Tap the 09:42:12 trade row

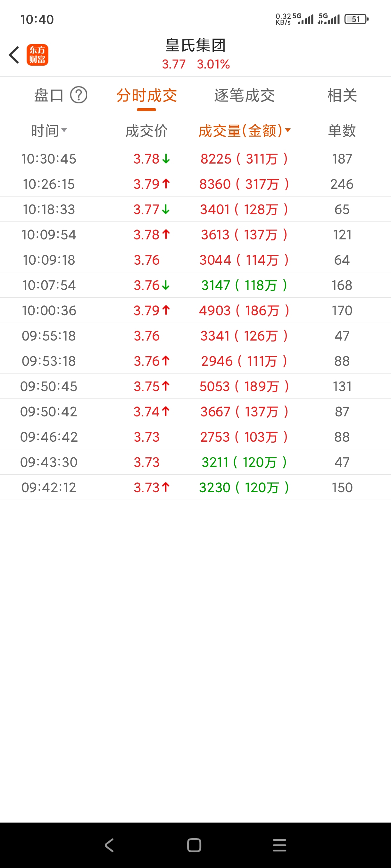click(x=195, y=487)
